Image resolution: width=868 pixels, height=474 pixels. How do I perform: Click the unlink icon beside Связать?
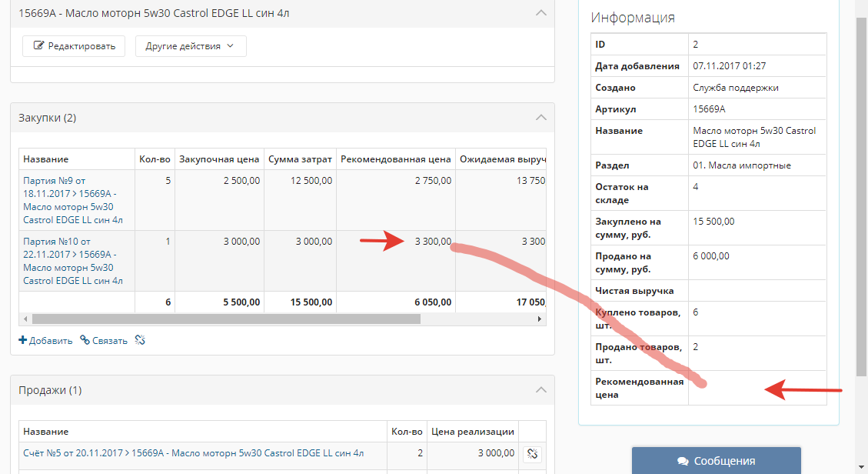pos(140,340)
